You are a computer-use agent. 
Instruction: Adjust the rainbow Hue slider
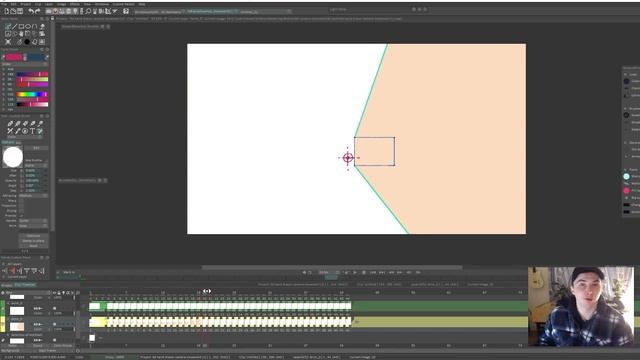pos(32,94)
